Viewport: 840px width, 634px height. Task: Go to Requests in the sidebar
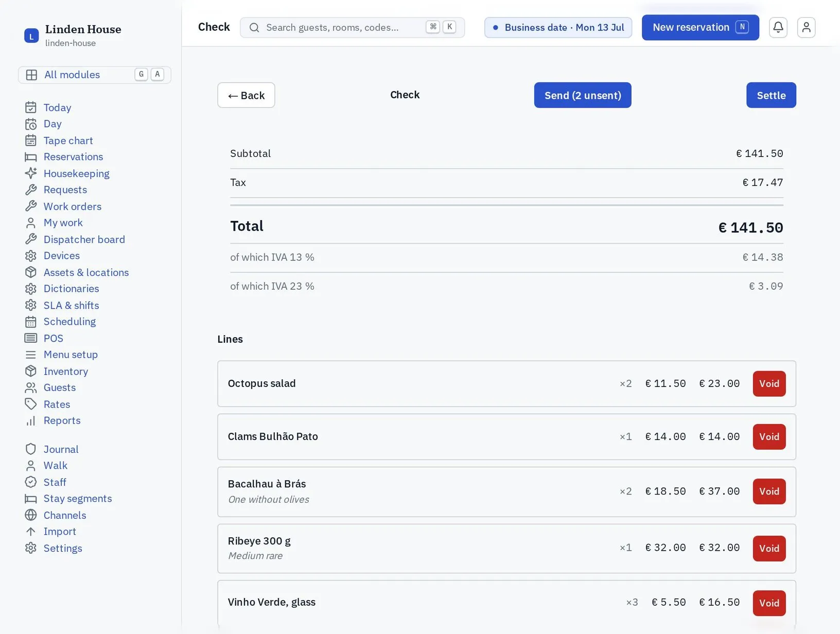click(x=65, y=190)
